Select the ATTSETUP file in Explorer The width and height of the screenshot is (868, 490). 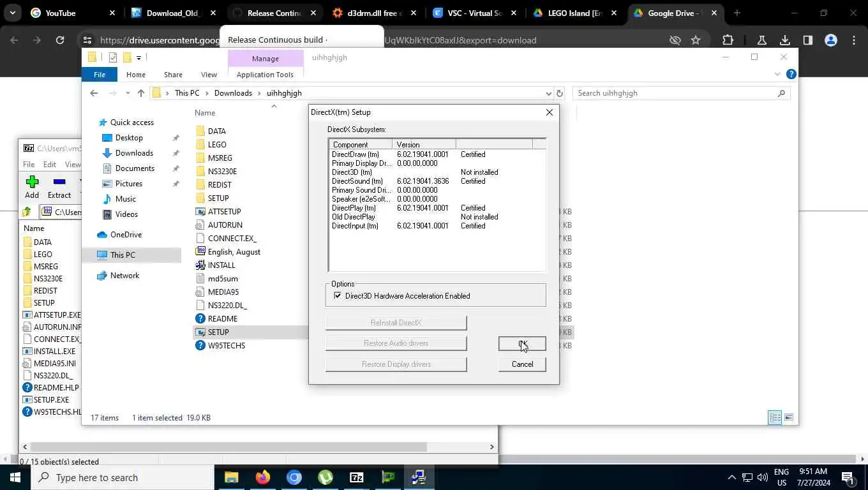pyautogui.click(x=224, y=212)
